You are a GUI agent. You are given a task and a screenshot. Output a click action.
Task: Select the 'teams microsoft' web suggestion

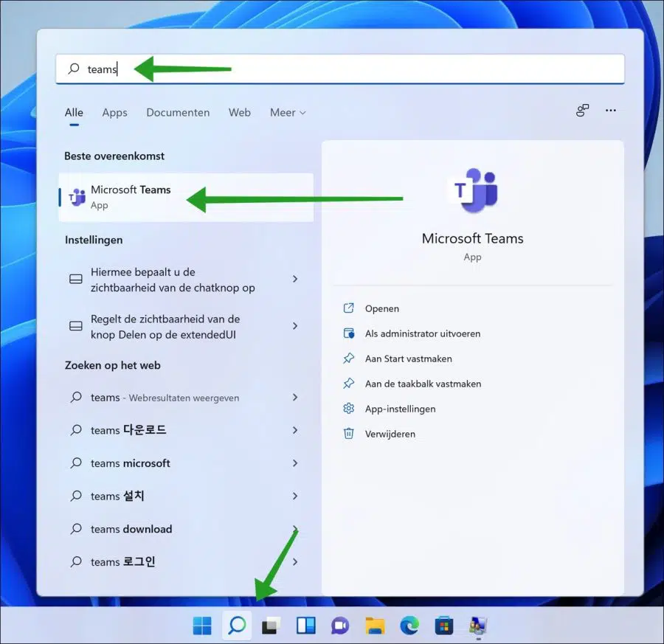(186, 463)
